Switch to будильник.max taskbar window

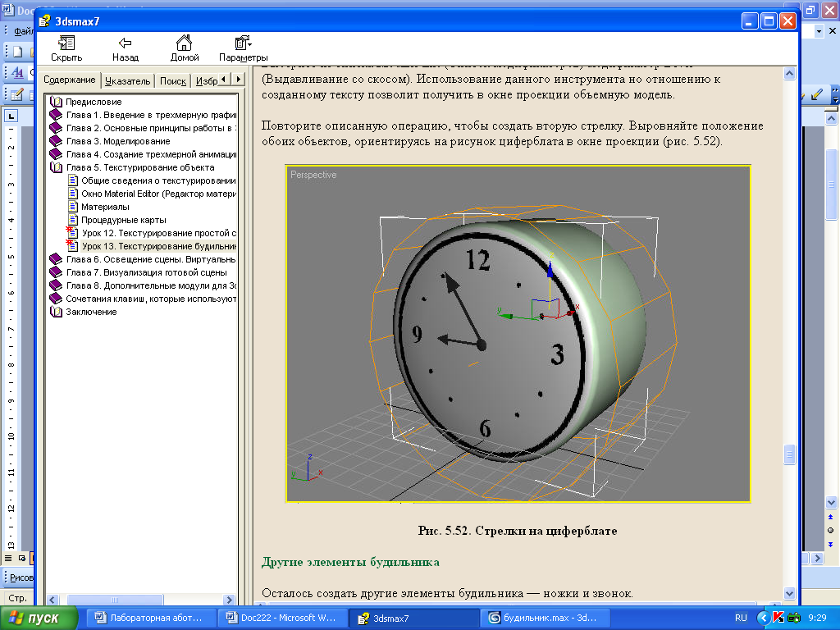[x=544, y=618]
